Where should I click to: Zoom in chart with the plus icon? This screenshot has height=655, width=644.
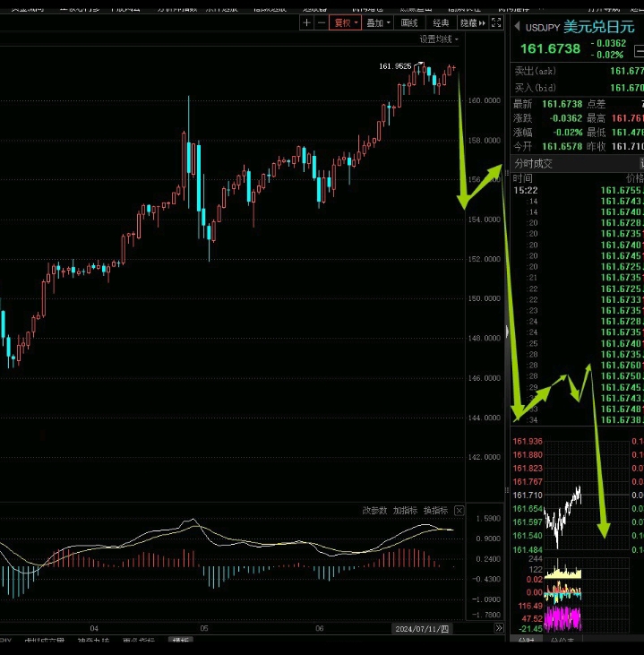click(306, 23)
